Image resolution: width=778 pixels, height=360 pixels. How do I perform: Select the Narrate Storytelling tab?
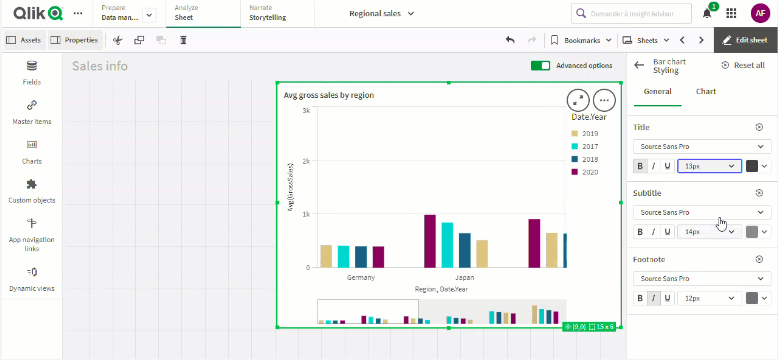click(x=277, y=13)
